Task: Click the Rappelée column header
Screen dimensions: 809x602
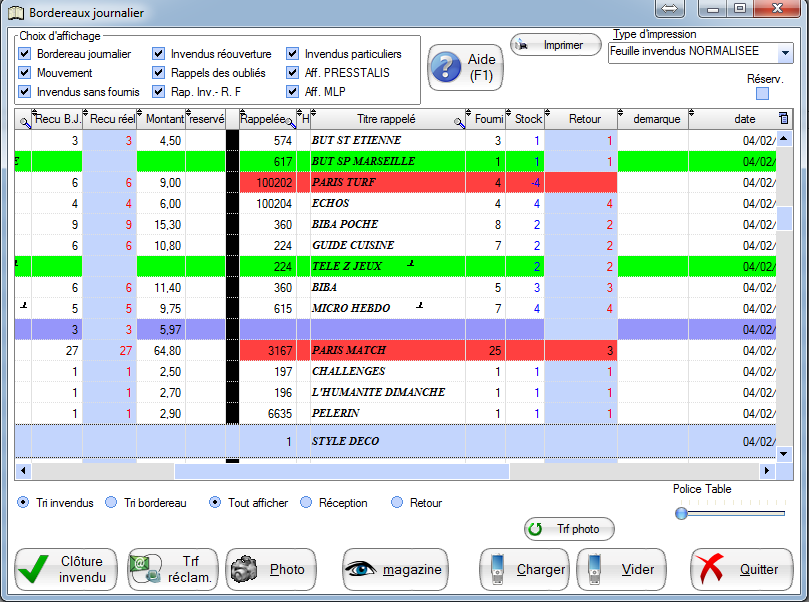Action: click(266, 119)
